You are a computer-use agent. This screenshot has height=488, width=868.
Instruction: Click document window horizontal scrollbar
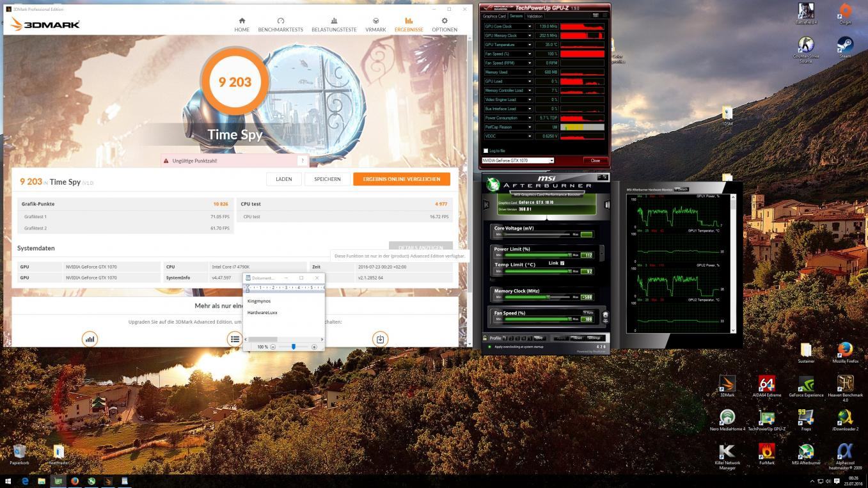[285, 339]
